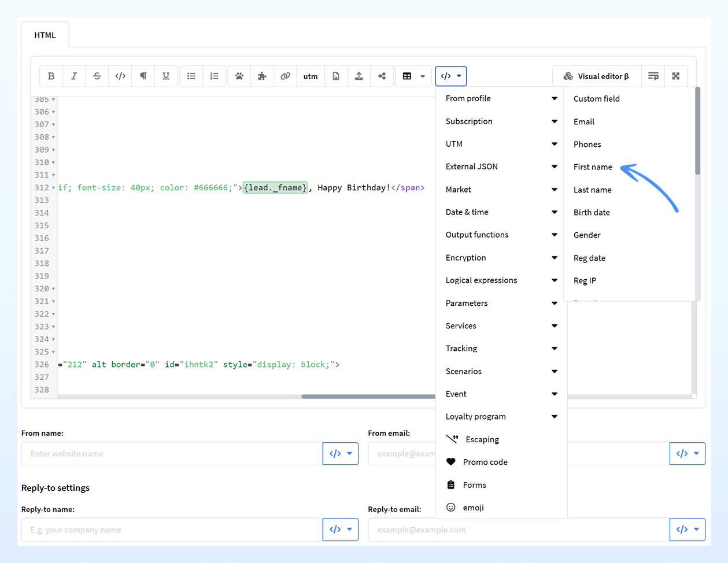
Task: Click the submenu vertical scrollbar
Action: (697, 131)
